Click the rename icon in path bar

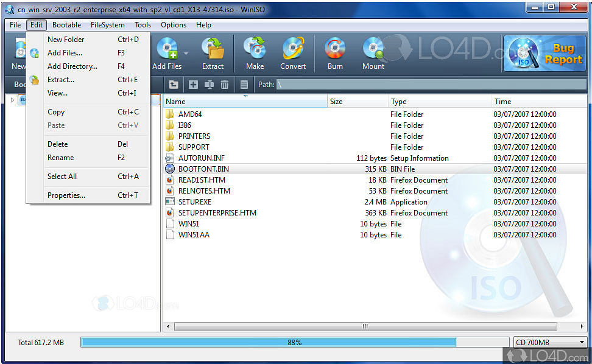[x=209, y=85]
